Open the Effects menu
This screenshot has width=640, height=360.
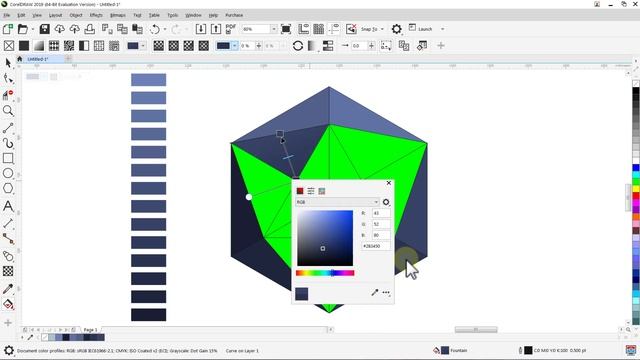96,15
